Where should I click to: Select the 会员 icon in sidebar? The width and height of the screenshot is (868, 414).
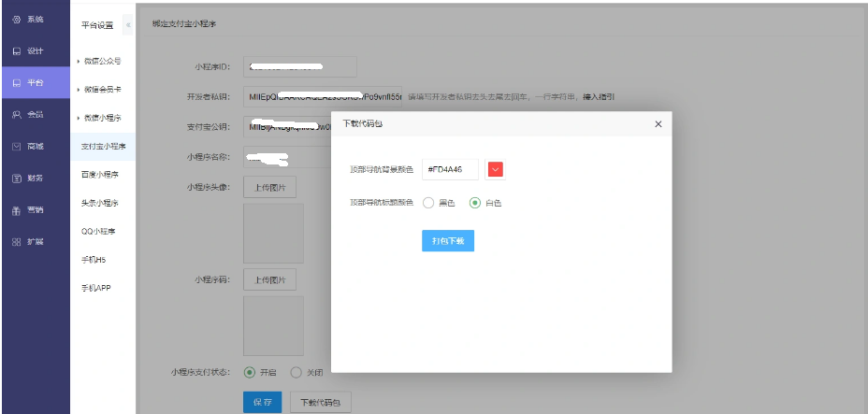(16, 114)
